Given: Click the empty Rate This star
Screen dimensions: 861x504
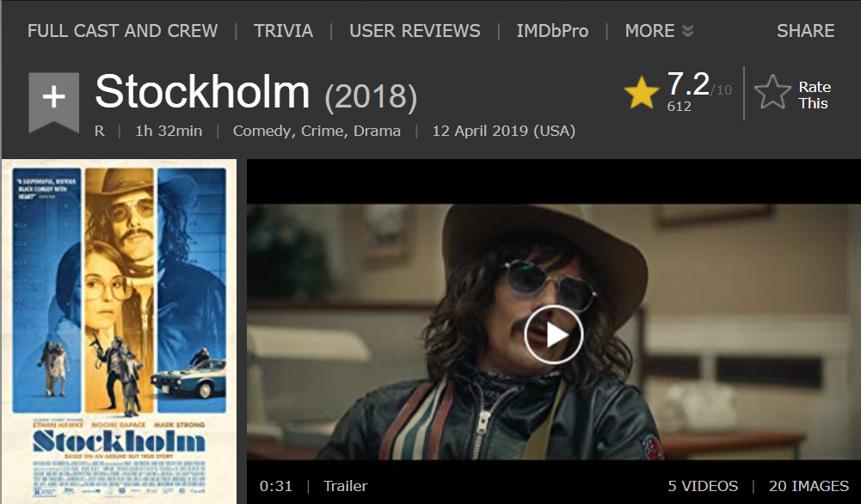Looking at the screenshot, I should click(772, 92).
